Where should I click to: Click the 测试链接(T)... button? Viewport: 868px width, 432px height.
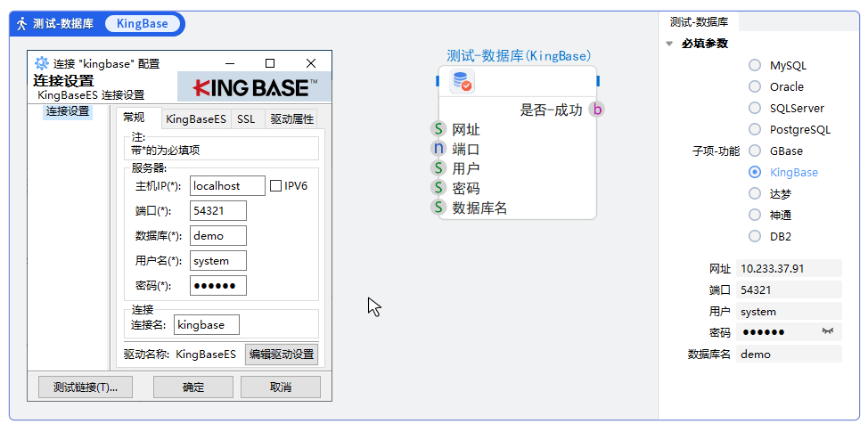point(86,387)
